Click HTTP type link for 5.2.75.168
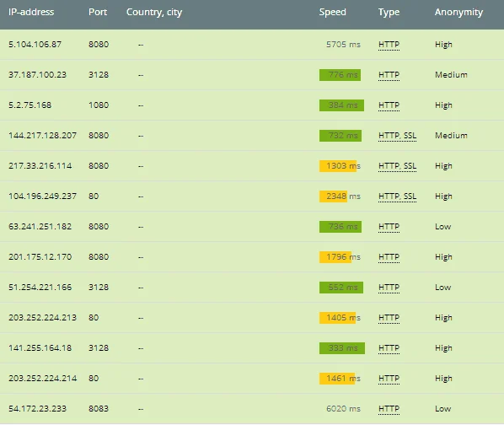Image resolution: width=504 pixels, height=425 pixels. click(389, 105)
